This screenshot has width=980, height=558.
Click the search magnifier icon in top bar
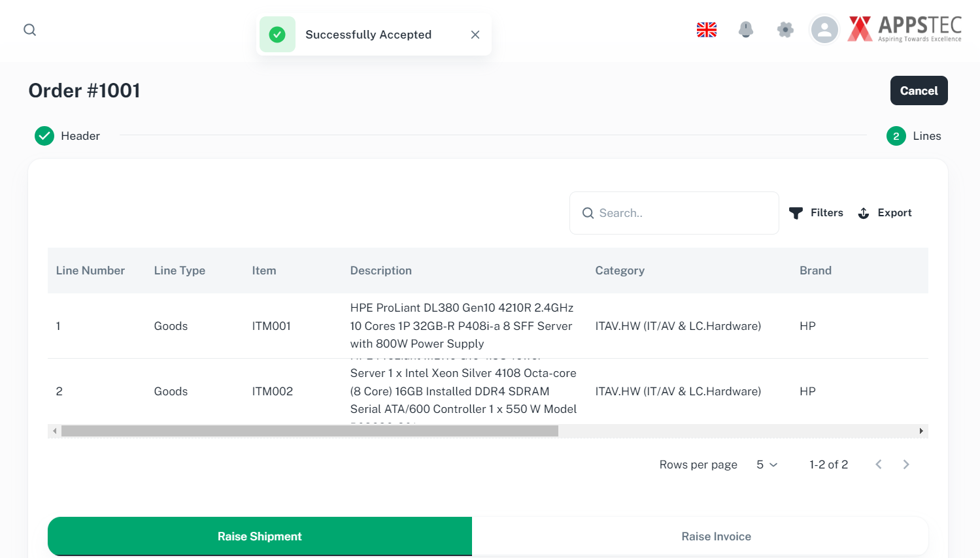pos(30,30)
